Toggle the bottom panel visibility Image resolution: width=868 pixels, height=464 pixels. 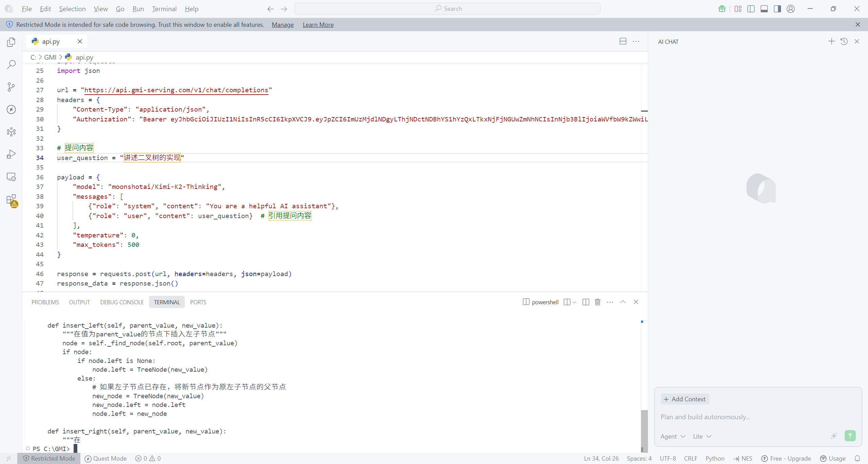pyautogui.click(x=764, y=9)
